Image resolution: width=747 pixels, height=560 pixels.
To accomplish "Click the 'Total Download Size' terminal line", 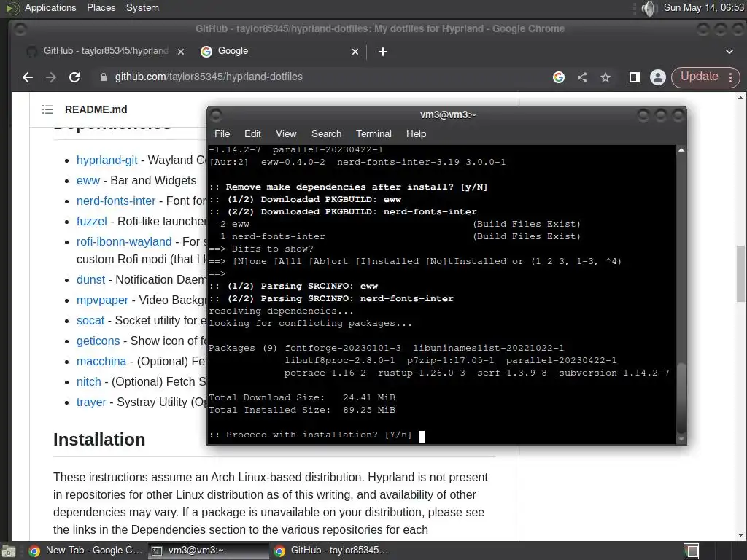I will pos(302,397).
